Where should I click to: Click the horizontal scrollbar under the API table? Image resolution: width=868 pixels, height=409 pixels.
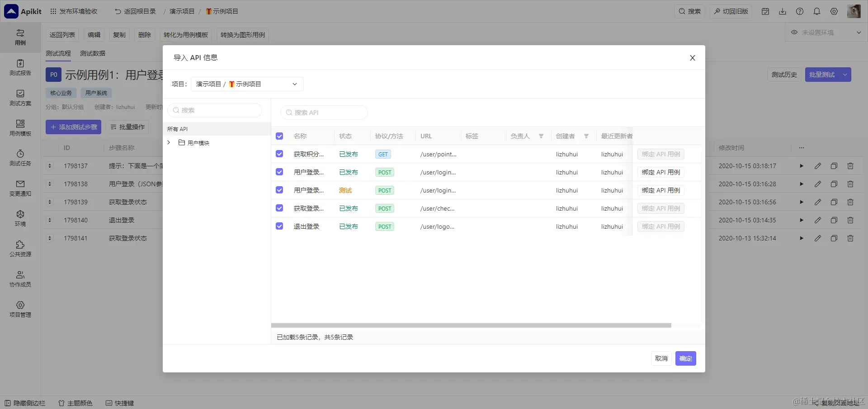point(471,325)
